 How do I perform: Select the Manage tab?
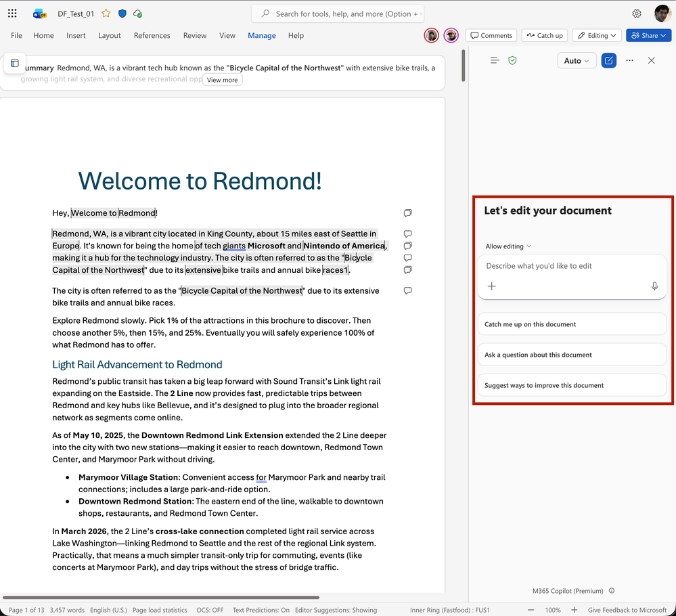click(x=262, y=35)
